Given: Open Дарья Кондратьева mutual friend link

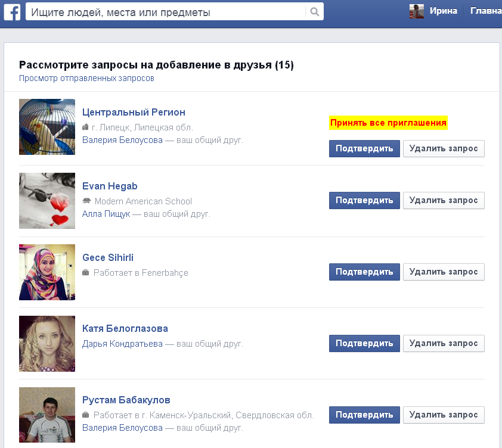Looking at the screenshot, I should (122, 344).
